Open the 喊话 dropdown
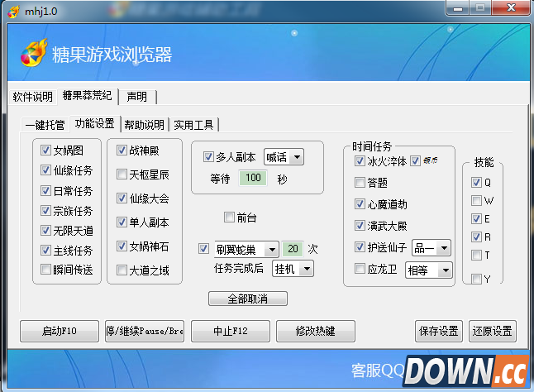534x392 pixels. click(x=284, y=157)
